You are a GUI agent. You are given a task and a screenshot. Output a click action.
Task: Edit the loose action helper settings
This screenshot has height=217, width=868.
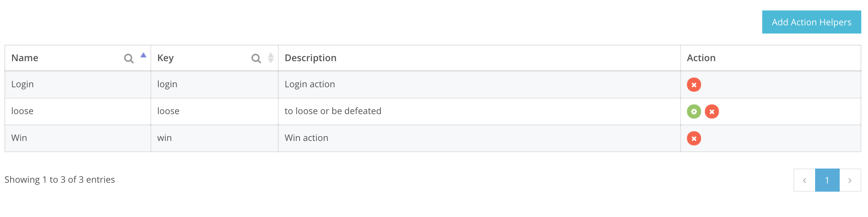694,111
